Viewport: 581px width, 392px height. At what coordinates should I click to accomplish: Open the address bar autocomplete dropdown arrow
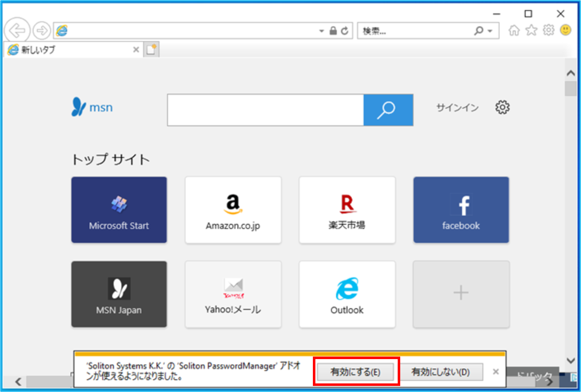tap(321, 31)
